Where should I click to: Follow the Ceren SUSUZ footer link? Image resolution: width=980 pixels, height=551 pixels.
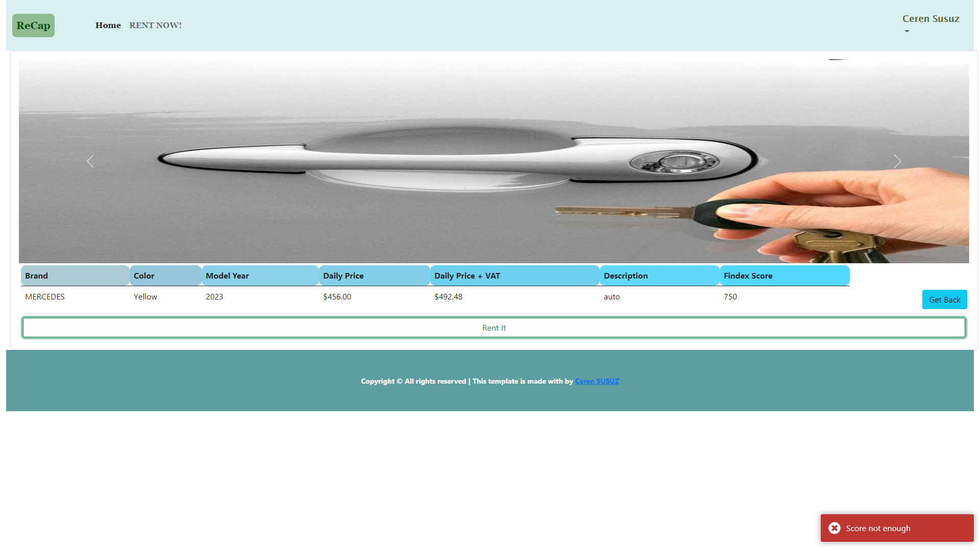click(597, 381)
